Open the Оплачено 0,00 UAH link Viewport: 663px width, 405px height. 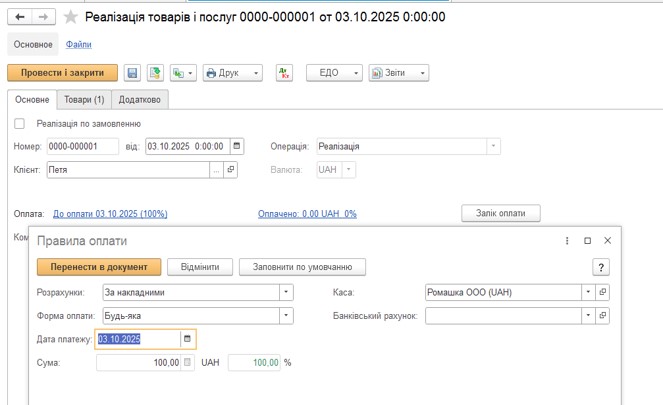pyautogui.click(x=307, y=214)
